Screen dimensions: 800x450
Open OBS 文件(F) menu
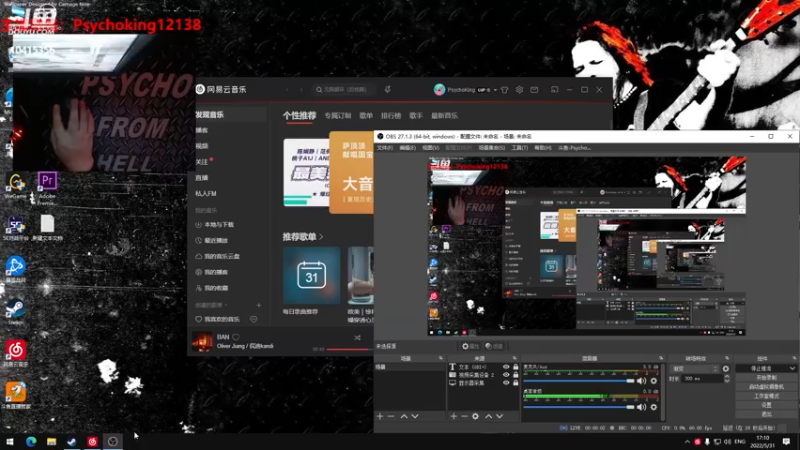(x=385, y=148)
